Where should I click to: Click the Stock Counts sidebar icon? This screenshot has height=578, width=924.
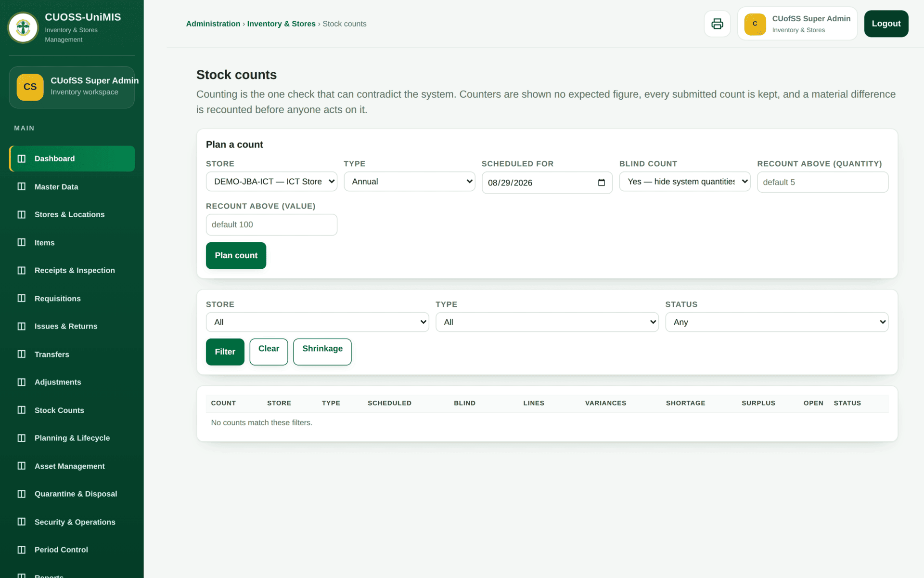tap(22, 410)
